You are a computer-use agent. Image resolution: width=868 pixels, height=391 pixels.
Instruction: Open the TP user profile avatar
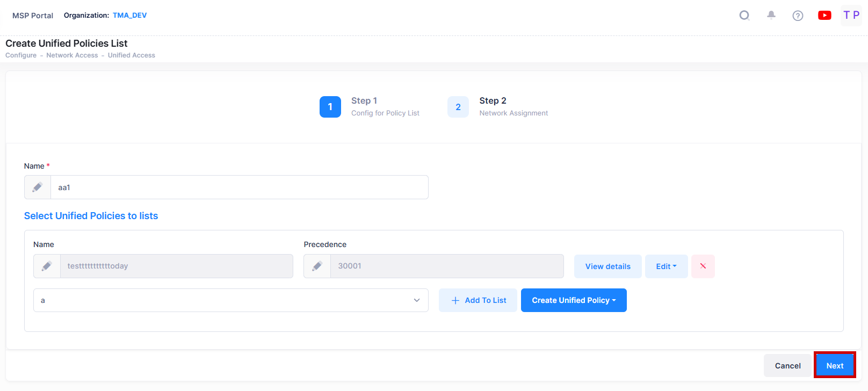[x=851, y=16]
